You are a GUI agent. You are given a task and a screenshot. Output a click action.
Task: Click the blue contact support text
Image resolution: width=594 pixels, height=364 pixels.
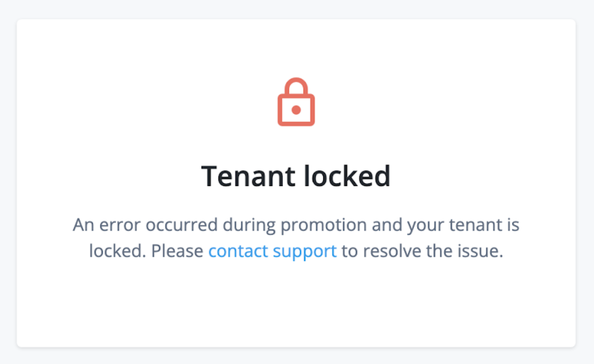[272, 251]
